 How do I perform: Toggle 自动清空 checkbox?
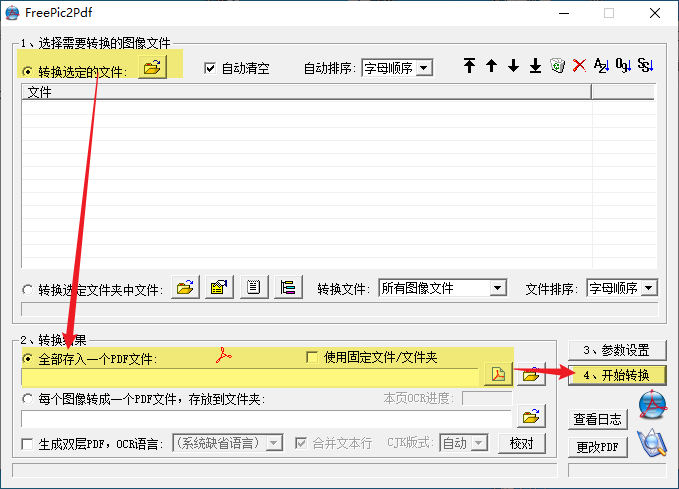click(210, 68)
